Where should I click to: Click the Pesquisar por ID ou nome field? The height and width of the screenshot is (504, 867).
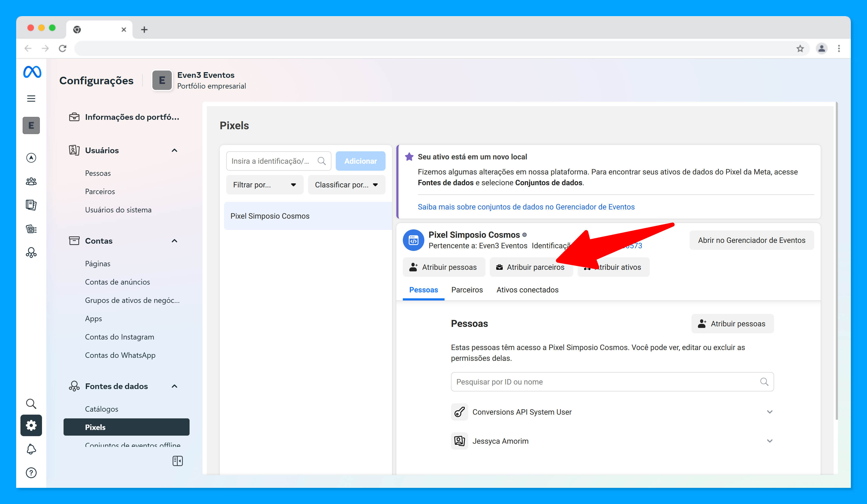click(606, 382)
